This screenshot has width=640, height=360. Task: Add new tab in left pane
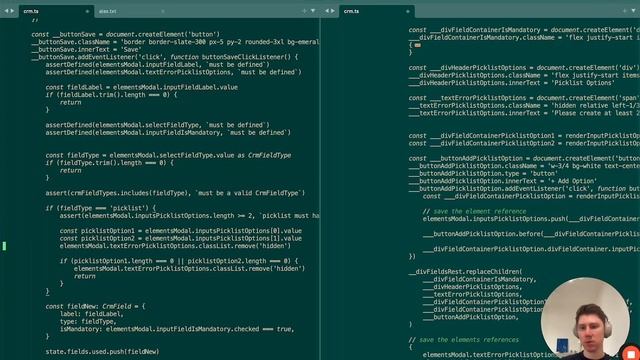(x=304, y=11)
